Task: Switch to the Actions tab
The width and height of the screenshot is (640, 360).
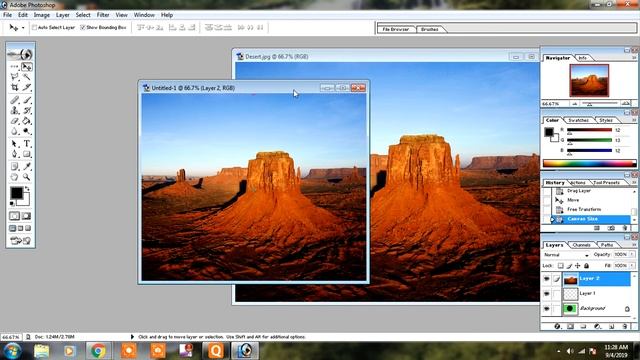Action: click(578, 182)
